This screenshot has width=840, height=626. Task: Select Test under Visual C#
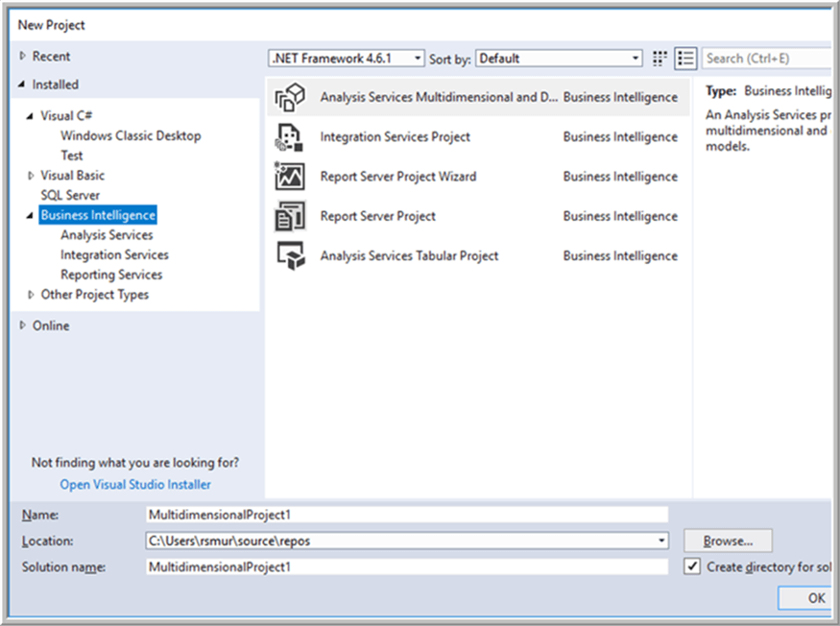tap(72, 156)
